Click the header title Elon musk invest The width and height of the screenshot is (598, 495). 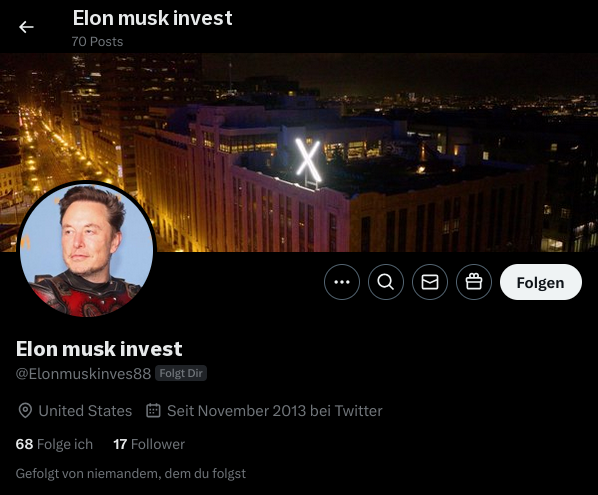(x=152, y=18)
